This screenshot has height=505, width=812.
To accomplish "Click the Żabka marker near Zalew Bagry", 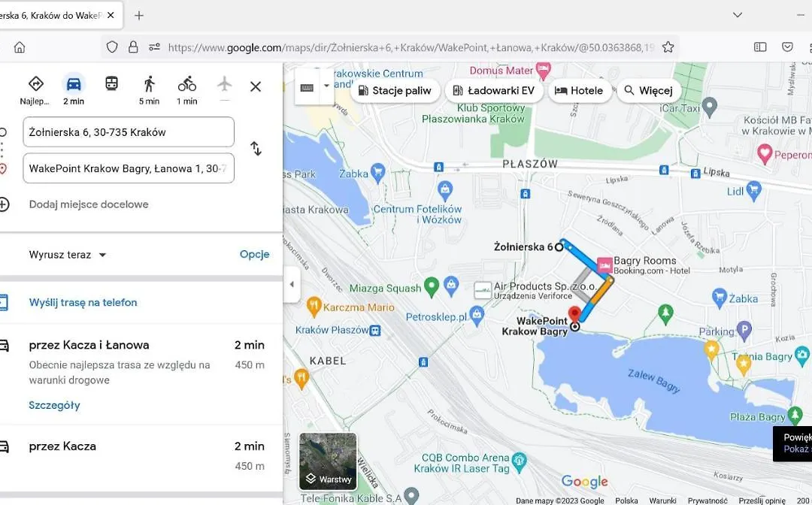I will click(719, 297).
